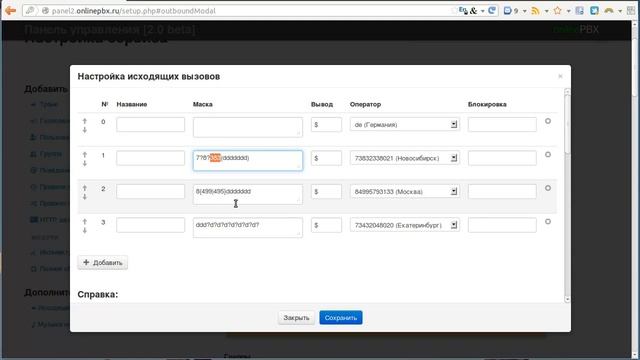Viewport: 640px width, 360px height.
Task: Open the RSS feed icon in toolbar
Action: (x=535, y=11)
